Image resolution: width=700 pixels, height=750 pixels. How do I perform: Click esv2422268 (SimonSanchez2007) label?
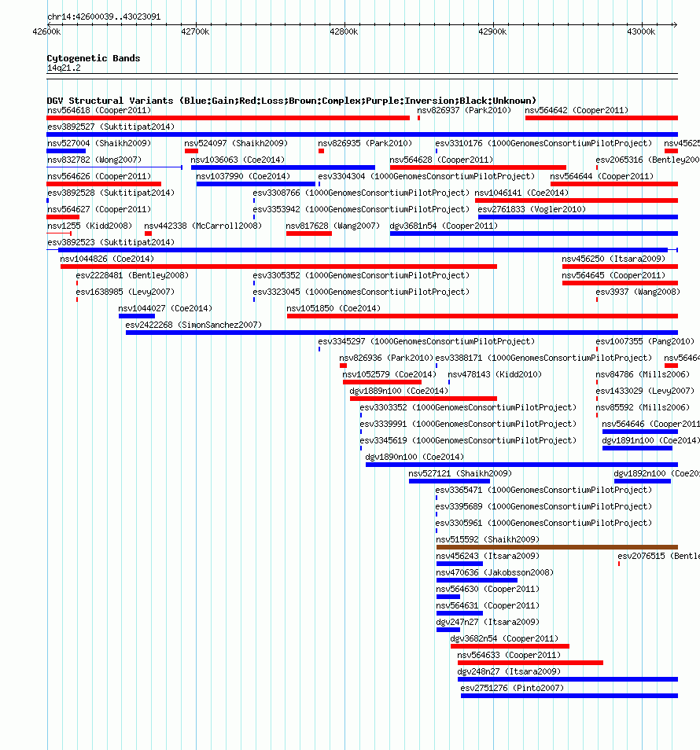(193, 325)
